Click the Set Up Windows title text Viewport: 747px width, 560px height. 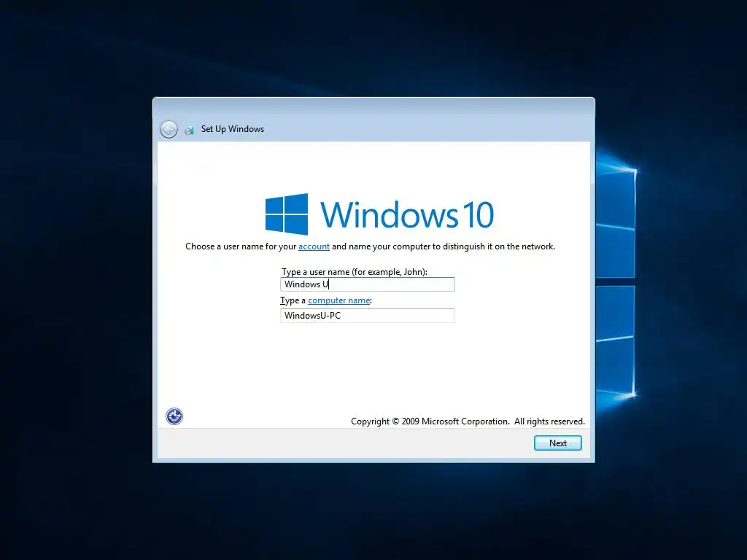point(233,129)
